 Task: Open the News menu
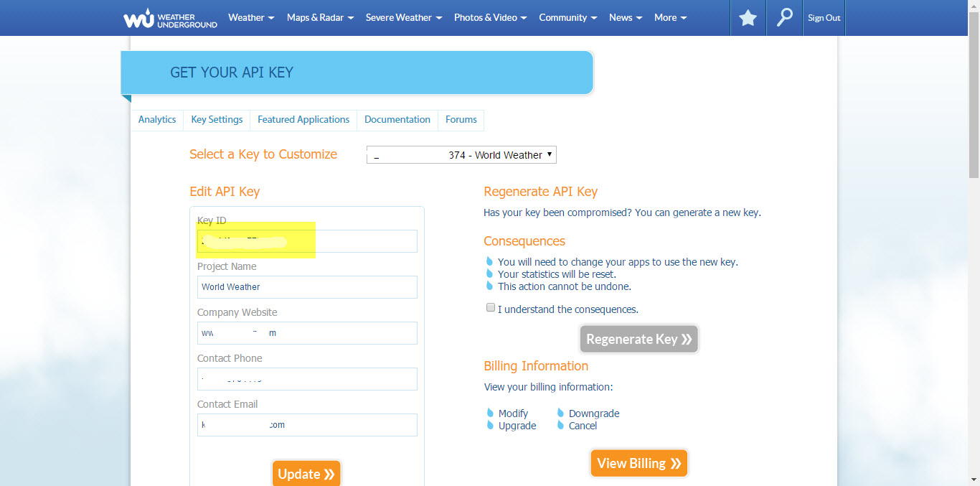pyautogui.click(x=626, y=17)
